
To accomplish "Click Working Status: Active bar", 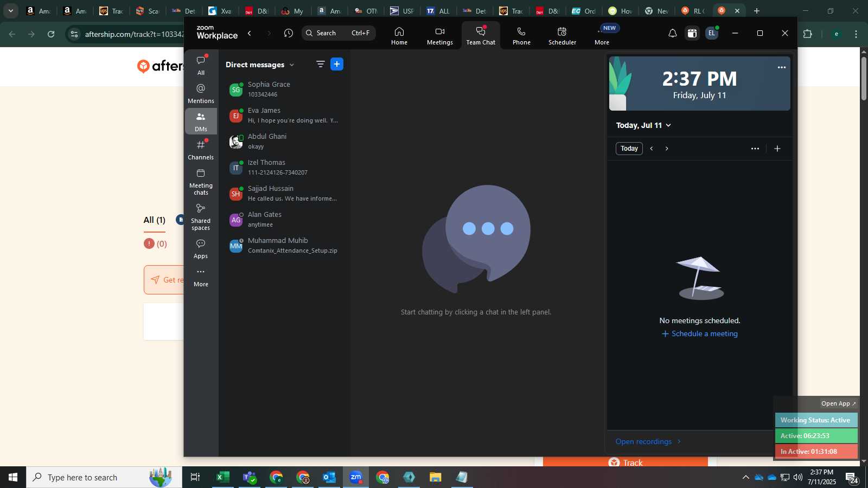I will point(816,420).
